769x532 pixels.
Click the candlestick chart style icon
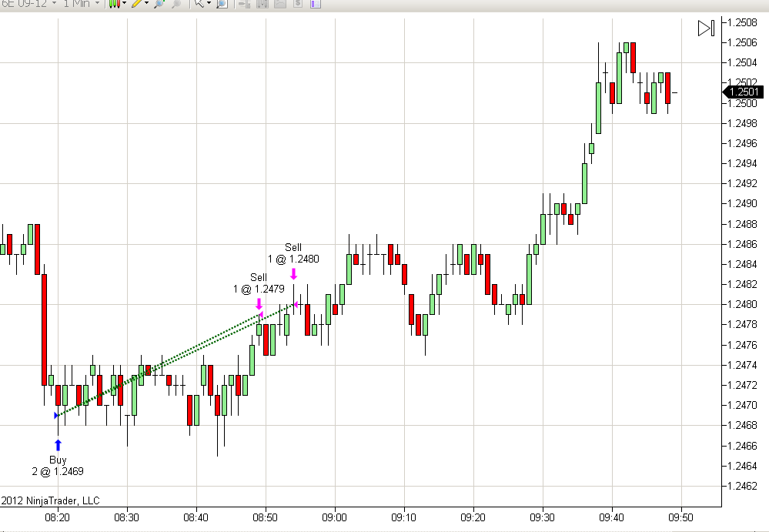pyautogui.click(x=114, y=3)
